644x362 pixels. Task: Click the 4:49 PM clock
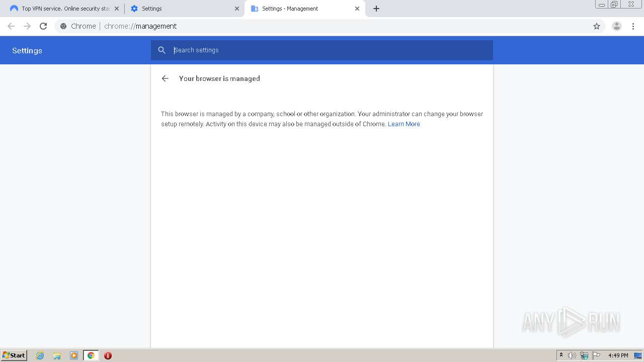(x=618, y=355)
